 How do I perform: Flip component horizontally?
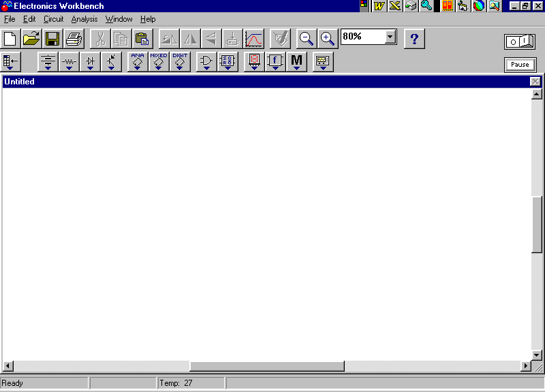click(190, 39)
